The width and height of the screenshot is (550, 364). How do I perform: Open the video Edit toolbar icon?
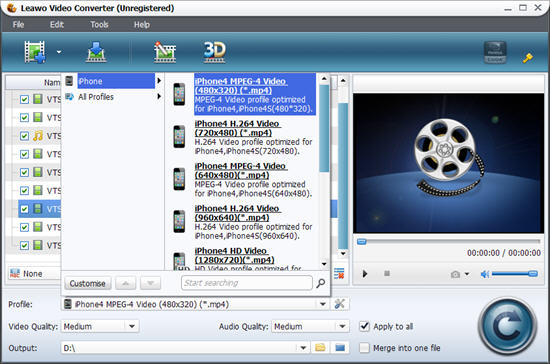[165, 52]
